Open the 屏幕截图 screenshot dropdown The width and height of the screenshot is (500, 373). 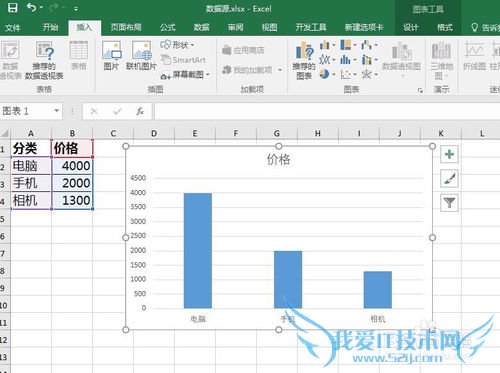point(185,75)
